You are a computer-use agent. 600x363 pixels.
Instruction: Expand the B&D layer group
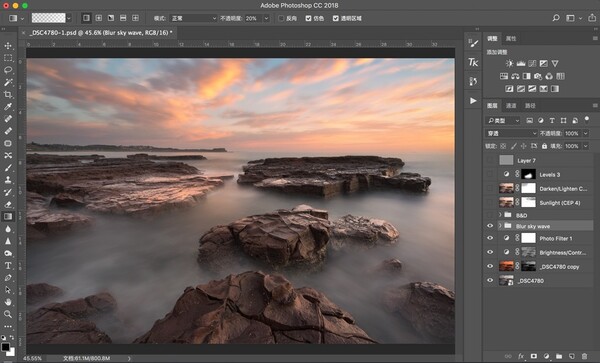pyautogui.click(x=500, y=215)
